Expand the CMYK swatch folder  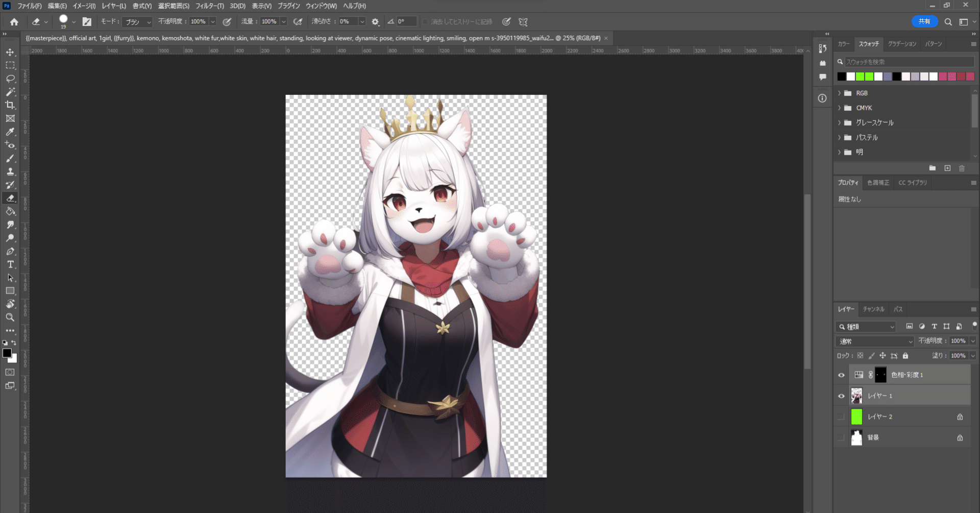click(x=839, y=108)
